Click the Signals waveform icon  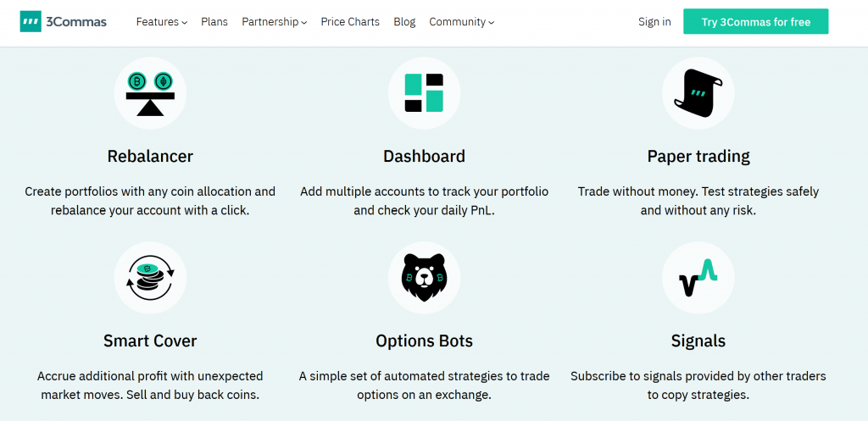tap(698, 278)
